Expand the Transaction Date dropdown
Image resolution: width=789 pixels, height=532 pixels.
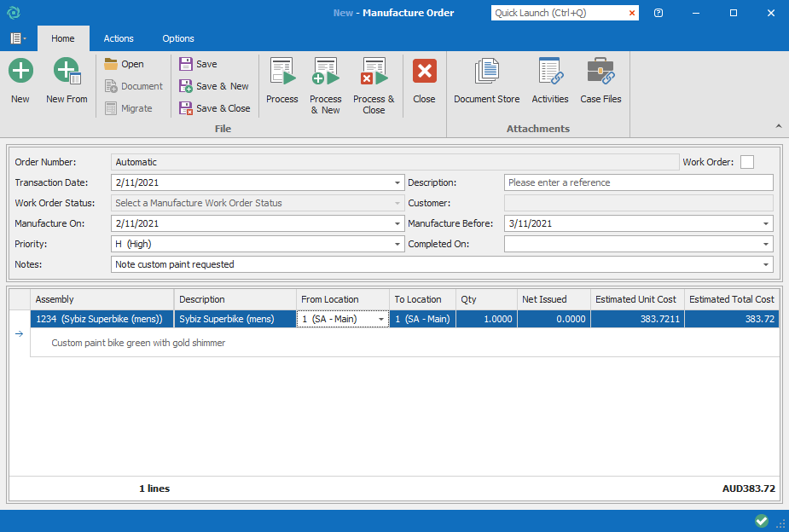click(397, 182)
